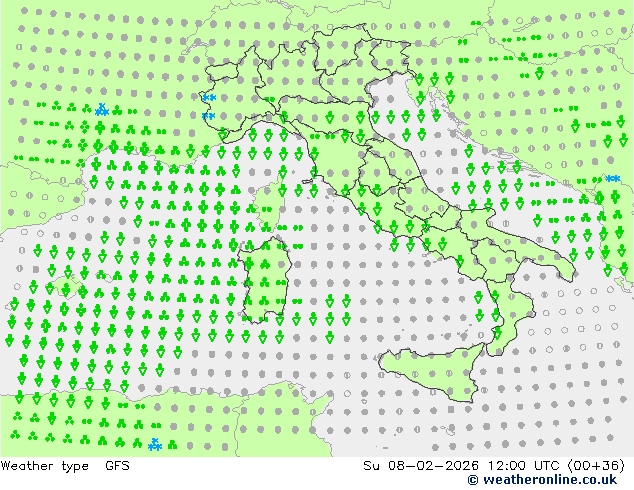634x490 pixels.
Task: Click the blue snowflake symbol over Algeria
Action: tap(155, 444)
